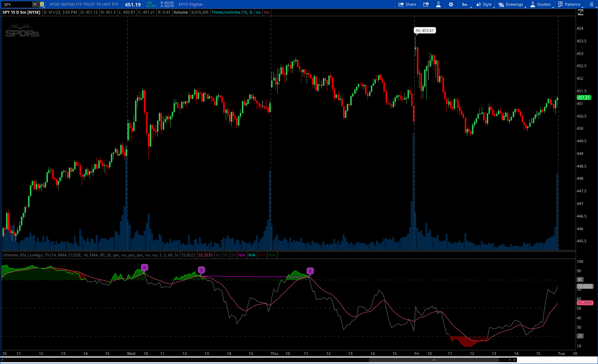Click the red 55.2535 value in RSI header
This screenshot has height=364, width=598.
[205, 255]
